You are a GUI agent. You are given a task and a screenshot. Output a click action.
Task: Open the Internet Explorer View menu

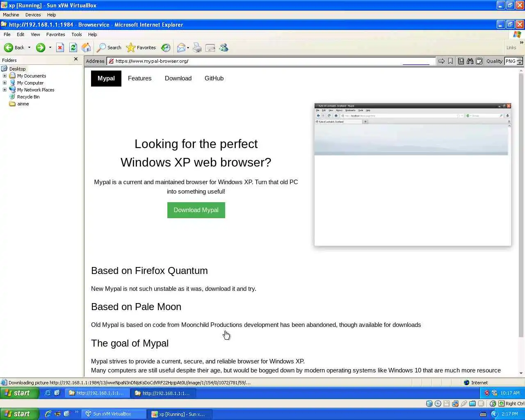click(x=35, y=34)
